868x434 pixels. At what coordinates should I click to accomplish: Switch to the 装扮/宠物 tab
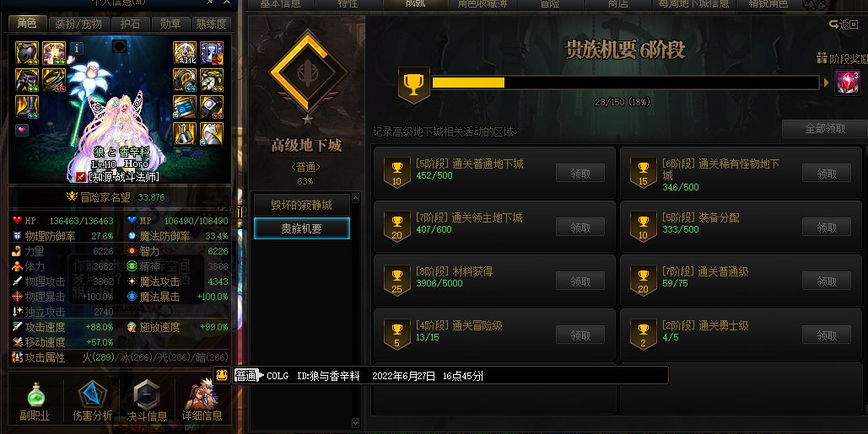[x=78, y=24]
